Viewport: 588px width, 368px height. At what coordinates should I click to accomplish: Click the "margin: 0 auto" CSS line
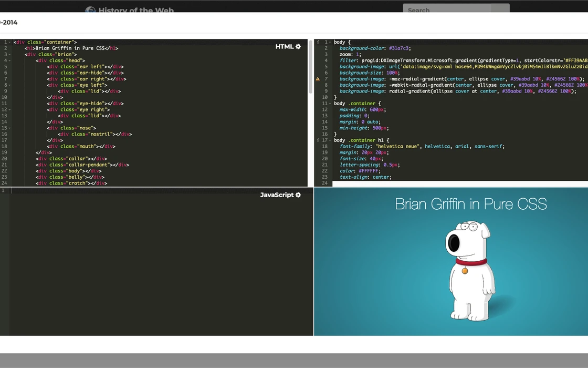point(360,121)
